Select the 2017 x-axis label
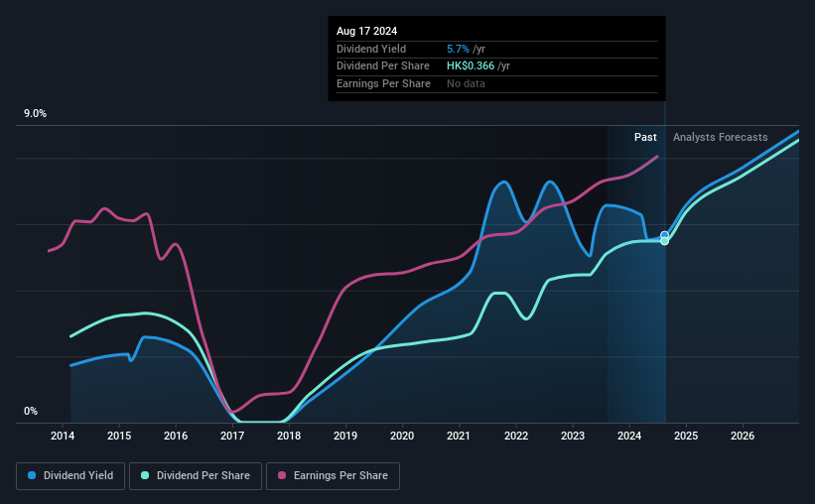The image size is (815, 504). tap(232, 436)
